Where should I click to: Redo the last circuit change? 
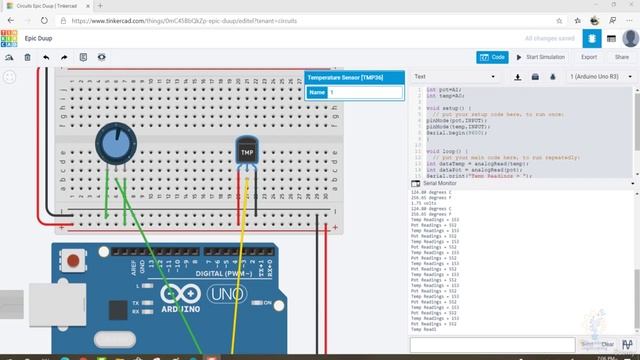(64, 58)
